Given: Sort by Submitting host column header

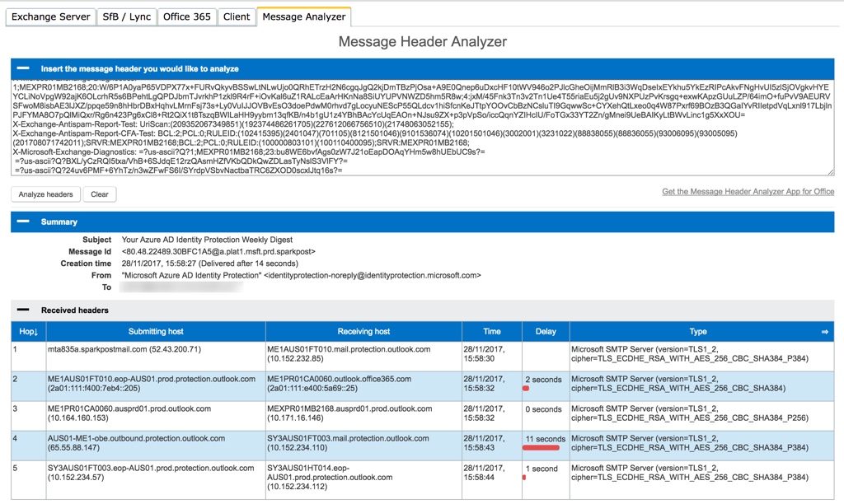Looking at the screenshot, I should [156, 331].
